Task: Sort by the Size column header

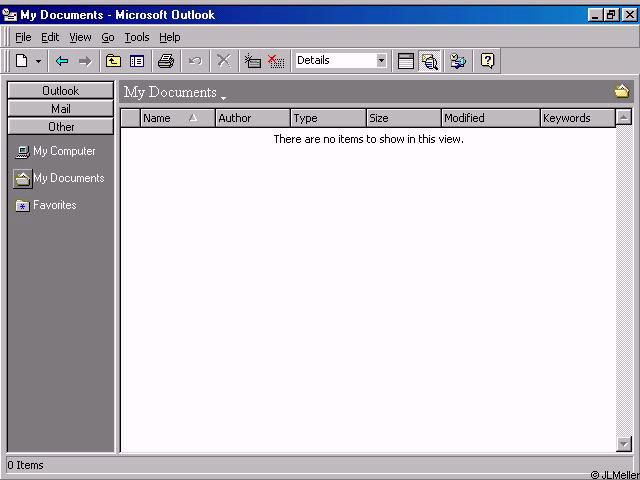Action: click(404, 118)
